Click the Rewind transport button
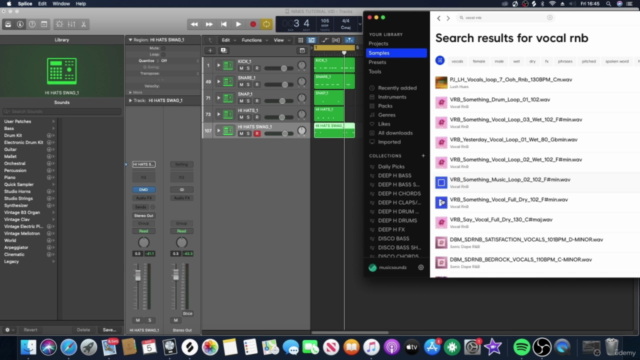The height and width of the screenshot is (360, 640). [194, 24]
